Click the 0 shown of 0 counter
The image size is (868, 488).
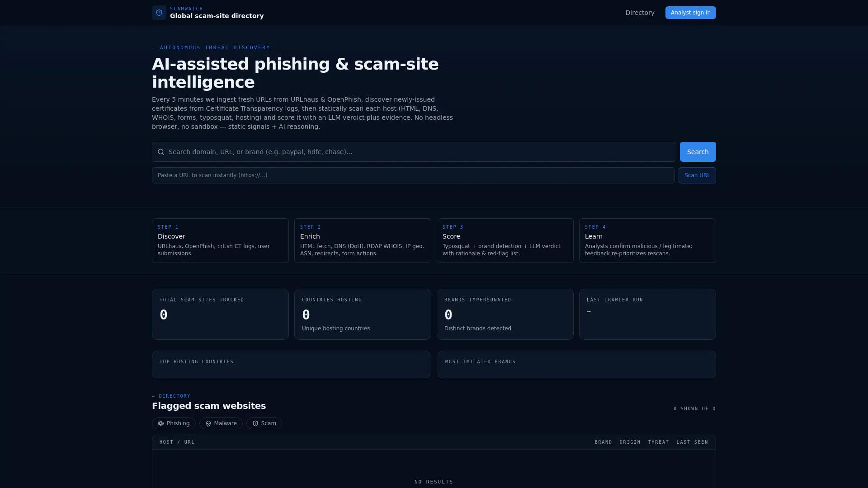click(x=694, y=409)
